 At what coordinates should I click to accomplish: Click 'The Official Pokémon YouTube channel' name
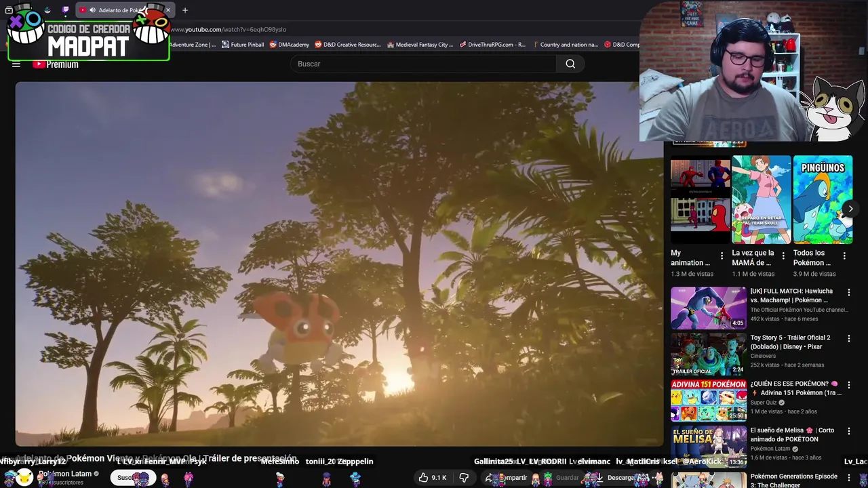799,310
